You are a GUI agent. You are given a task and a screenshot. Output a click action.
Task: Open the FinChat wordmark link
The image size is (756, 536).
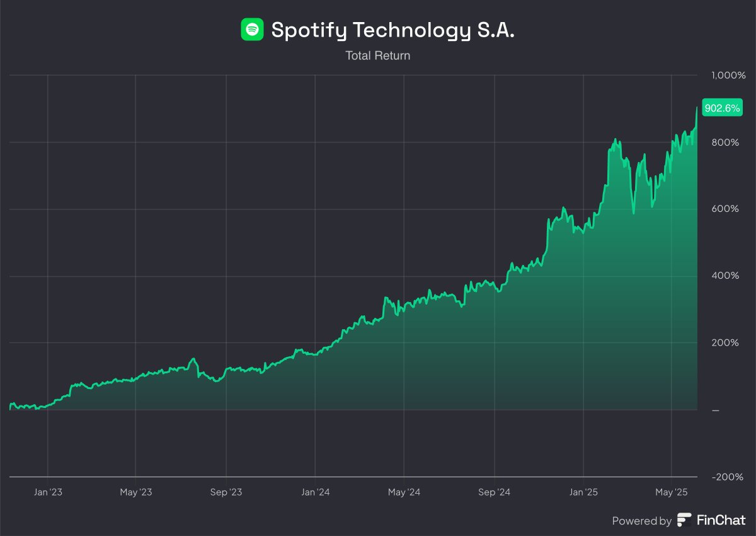pos(721,520)
